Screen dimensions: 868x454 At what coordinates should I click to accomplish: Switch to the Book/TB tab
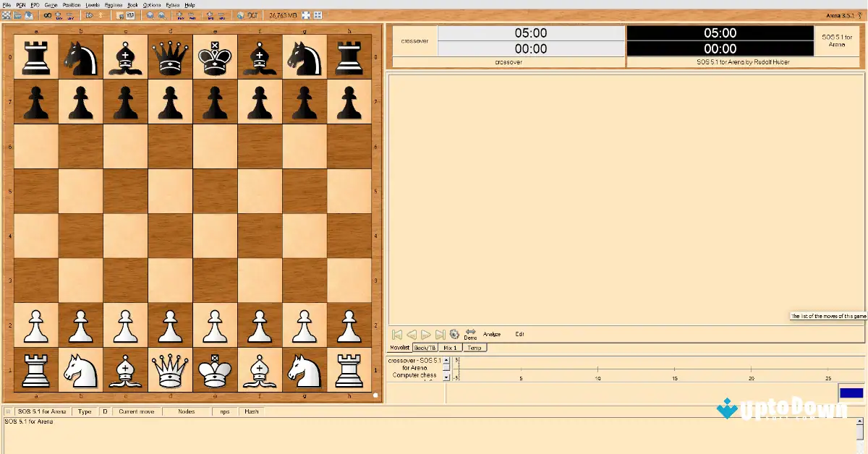click(425, 348)
